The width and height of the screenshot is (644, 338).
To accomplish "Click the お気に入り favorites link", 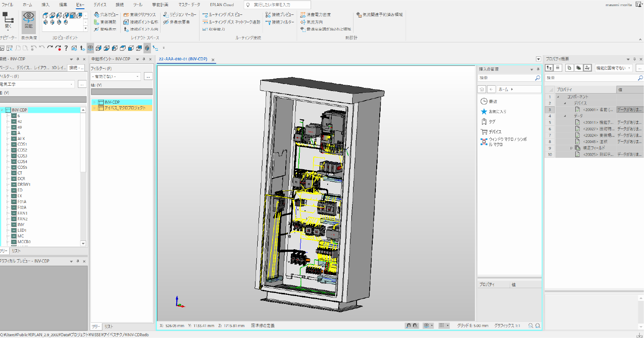I will tap(497, 112).
